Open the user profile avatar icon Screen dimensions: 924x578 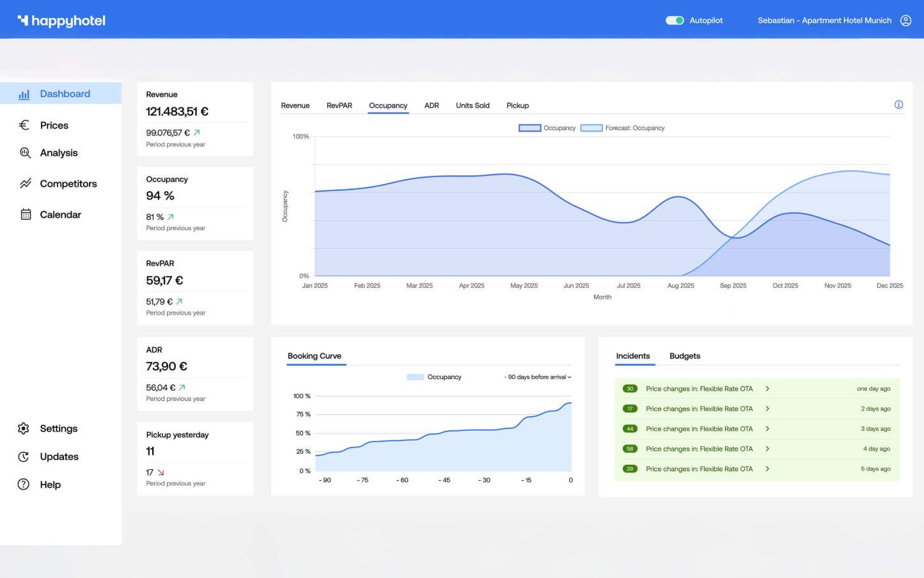(905, 20)
